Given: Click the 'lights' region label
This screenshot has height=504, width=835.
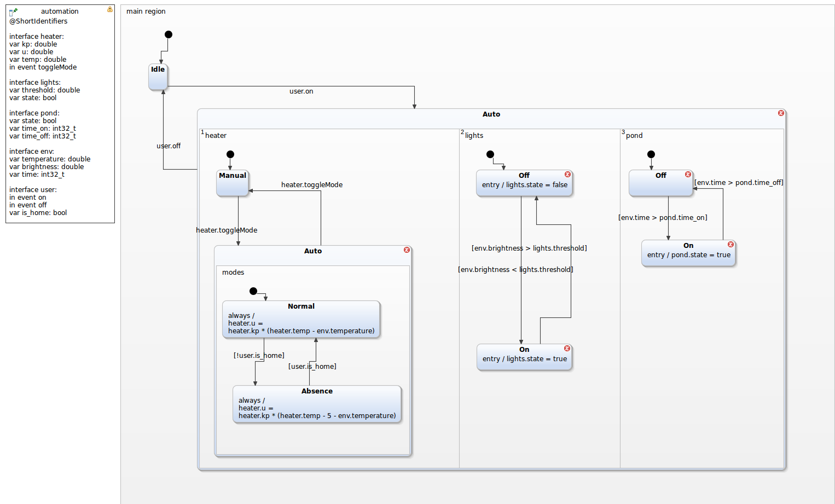Looking at the screenshot, I should click(474, 136).
